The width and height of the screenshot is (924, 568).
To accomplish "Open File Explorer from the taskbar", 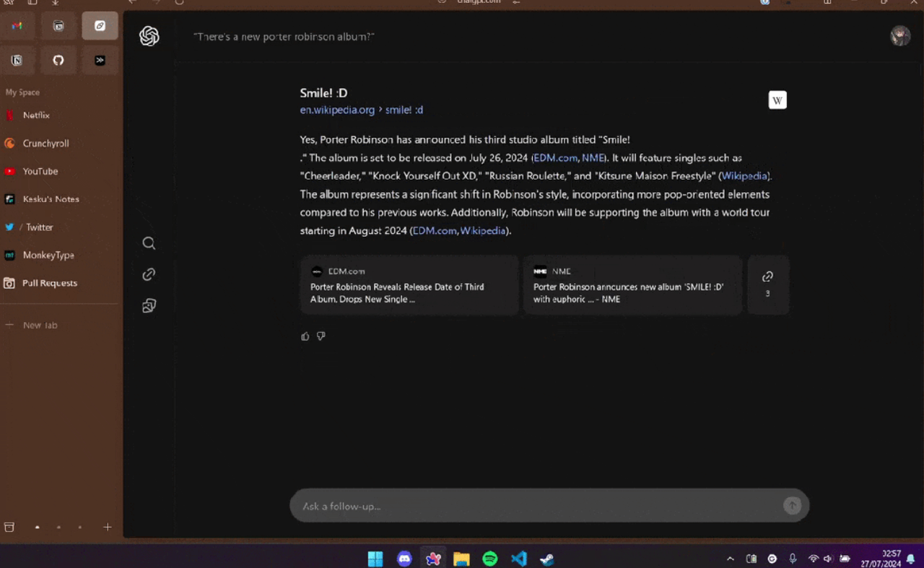I will [461, 559].
